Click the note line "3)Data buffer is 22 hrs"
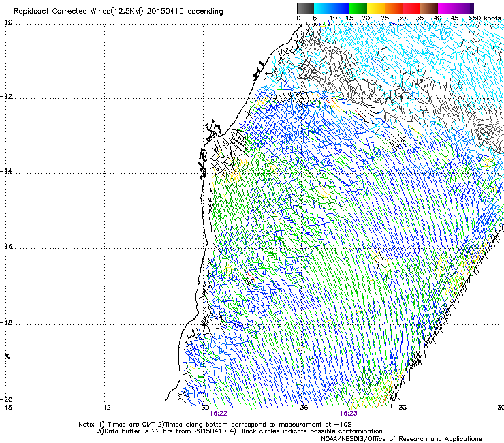Screen dimensions: 504x443 click(240, 431)
